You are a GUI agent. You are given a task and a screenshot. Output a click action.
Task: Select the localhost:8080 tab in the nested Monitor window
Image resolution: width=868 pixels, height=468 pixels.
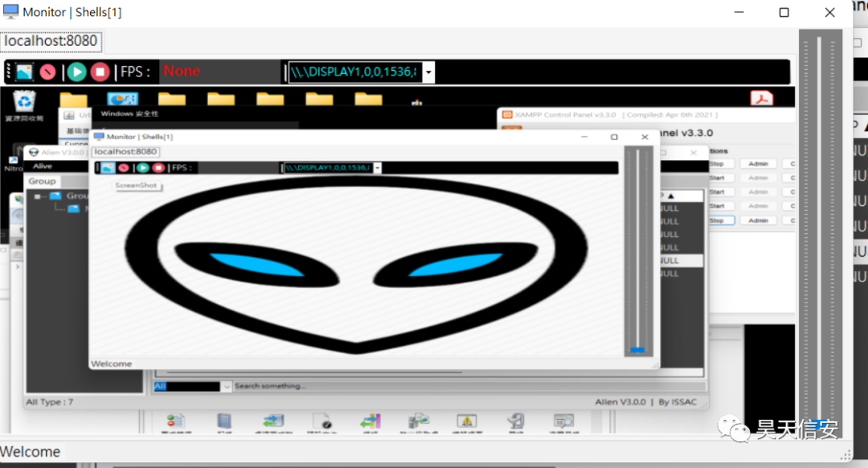125,152
